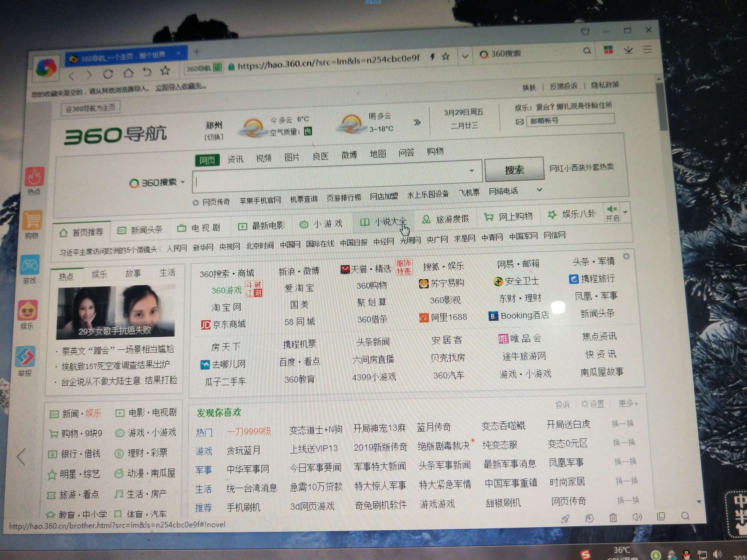Expand the tab row dropdown next to 开启
Image resolution: width=747 pixels, height=560 pixels.
point(625,212)
